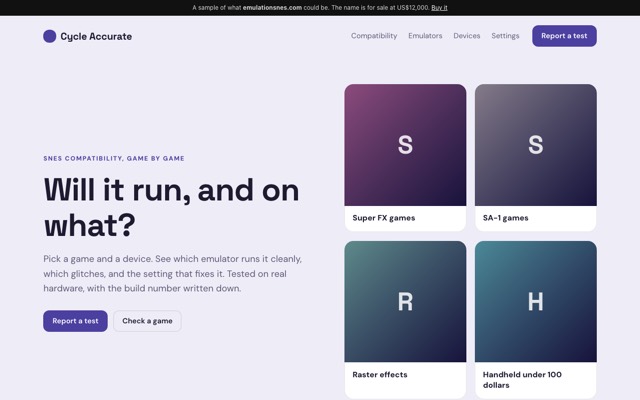Open the SA-1 games card thumbnail
The width and height of the screenshot is (640, 400).
[x=536, y=145]
